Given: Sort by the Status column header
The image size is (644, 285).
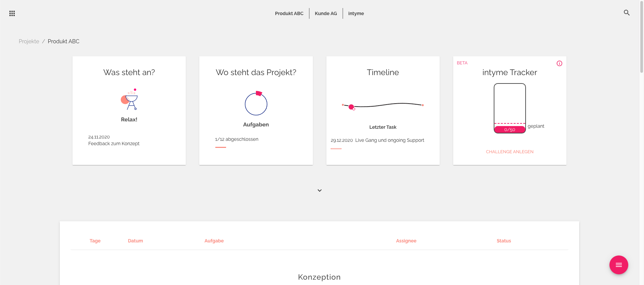Looking at the screenshot, I should tap(503, 241).
